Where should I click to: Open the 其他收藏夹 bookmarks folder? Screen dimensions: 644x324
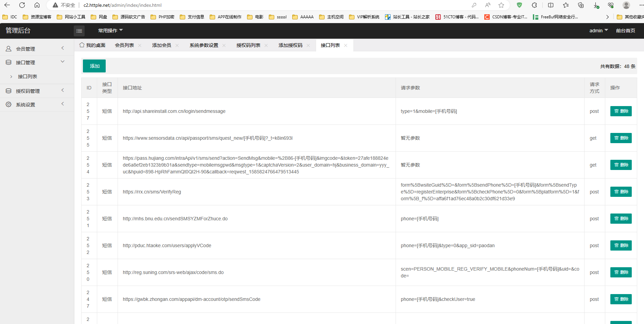point(630,17)
